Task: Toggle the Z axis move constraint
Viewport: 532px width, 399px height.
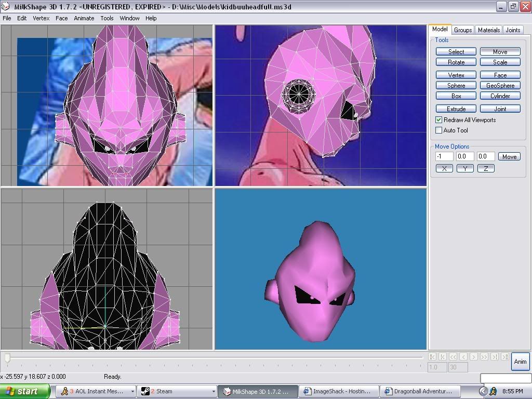Action: (486, 168)
